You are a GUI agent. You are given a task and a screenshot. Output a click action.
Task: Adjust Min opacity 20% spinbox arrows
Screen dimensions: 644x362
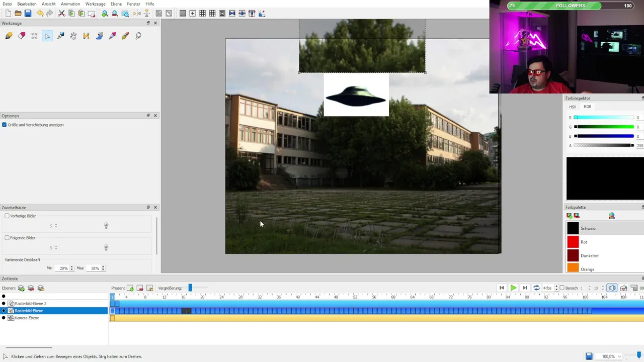click(72, 268)
